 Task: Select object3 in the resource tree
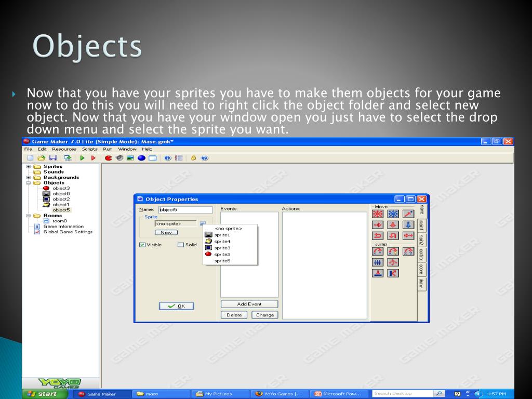pyautogui.click(x=61, y=188)
